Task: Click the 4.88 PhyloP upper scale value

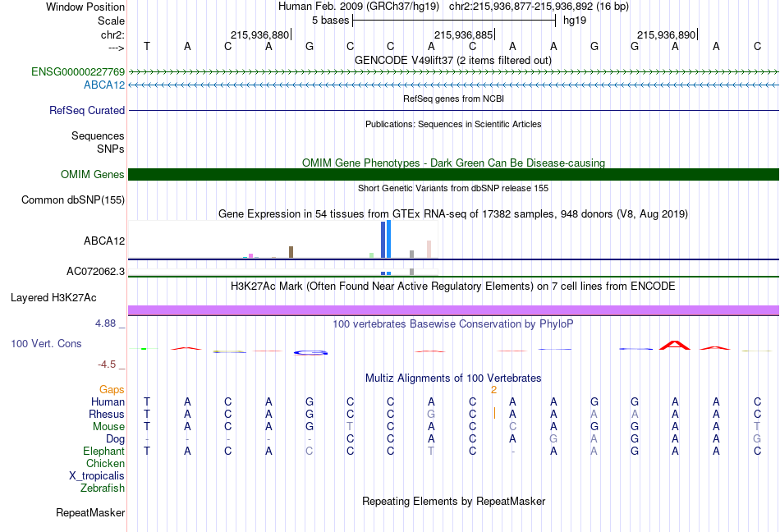Action: point(105,323)
